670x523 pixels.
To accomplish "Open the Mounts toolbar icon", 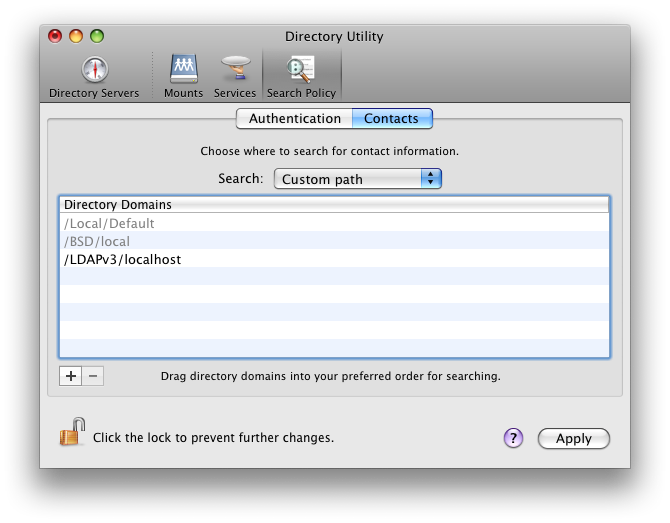I will coord(183,76).
